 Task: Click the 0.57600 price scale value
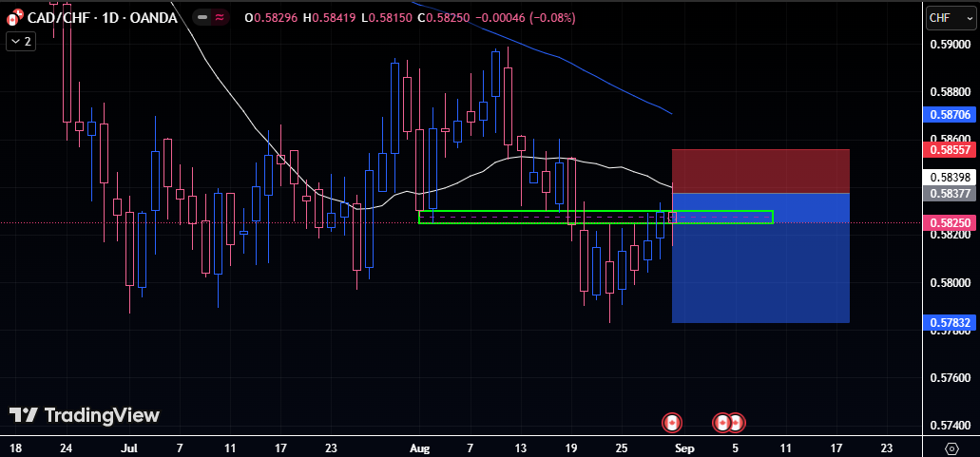[950, 378]
